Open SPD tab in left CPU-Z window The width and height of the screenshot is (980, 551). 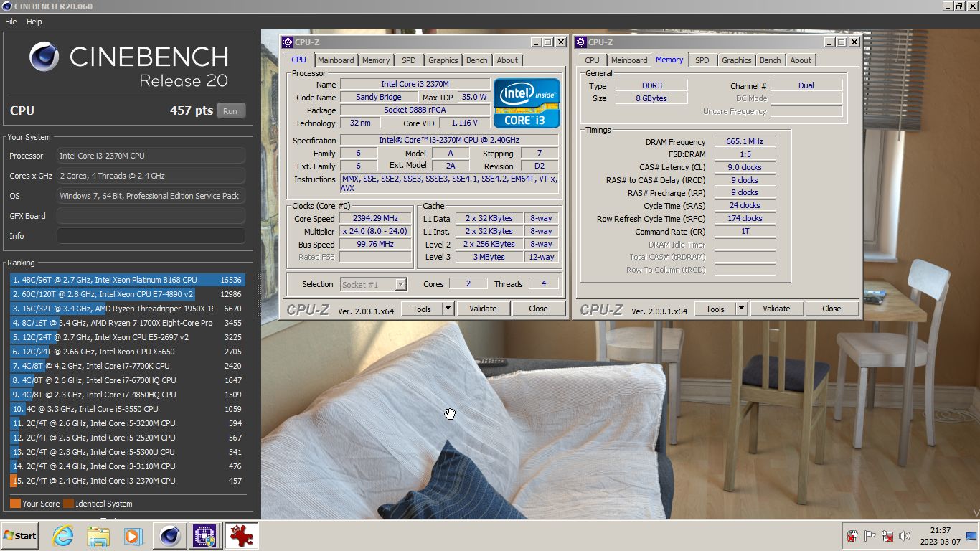tap(408, 60)
